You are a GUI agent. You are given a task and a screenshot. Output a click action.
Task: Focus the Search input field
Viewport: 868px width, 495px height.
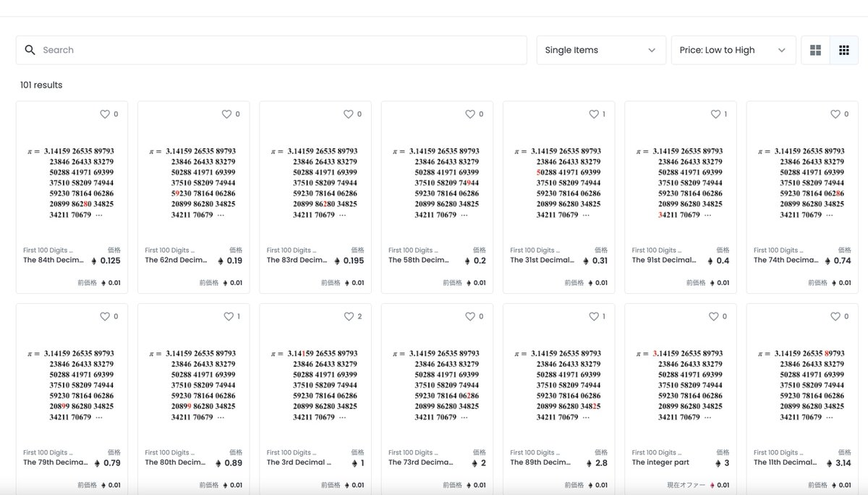pos(271,50)
